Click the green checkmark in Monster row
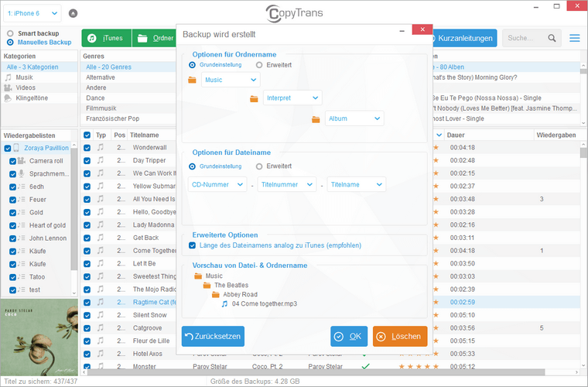Image resolution: width=588 pixels, height=387 pixels. click(365, 366)
